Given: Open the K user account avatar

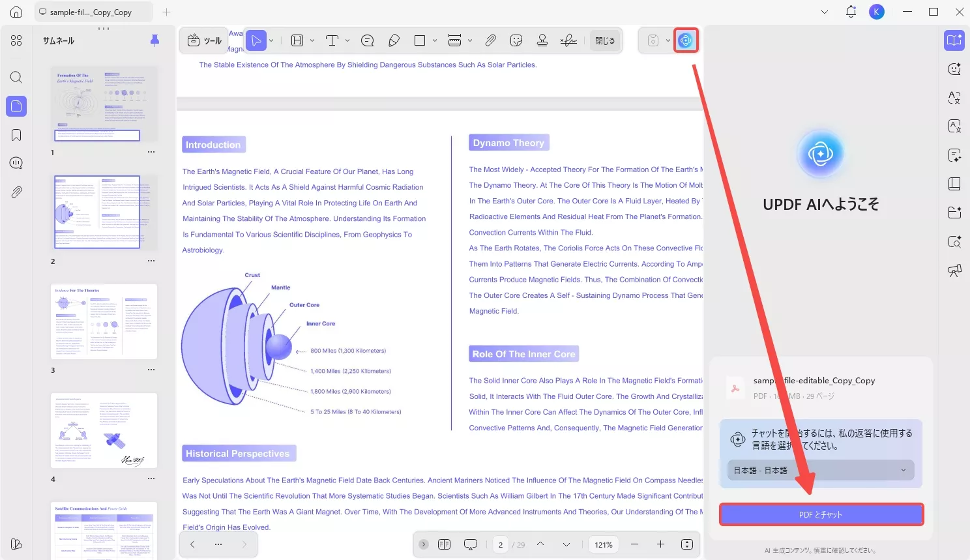Looking at the screenshot, I should point(877,12).
